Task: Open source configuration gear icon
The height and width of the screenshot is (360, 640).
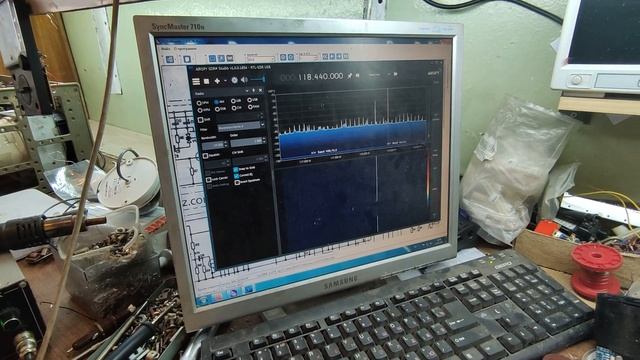Action: 235,80
